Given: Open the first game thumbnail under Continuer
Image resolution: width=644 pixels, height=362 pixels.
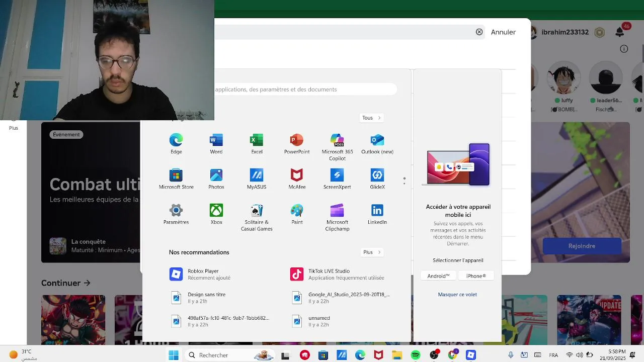Looking at the screenshot, I should click(73, 320).
